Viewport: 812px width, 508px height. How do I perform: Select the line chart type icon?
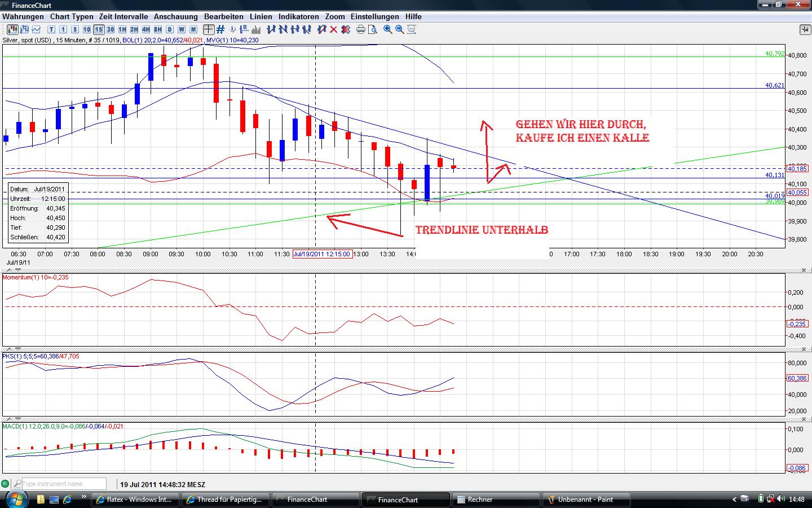36,29
